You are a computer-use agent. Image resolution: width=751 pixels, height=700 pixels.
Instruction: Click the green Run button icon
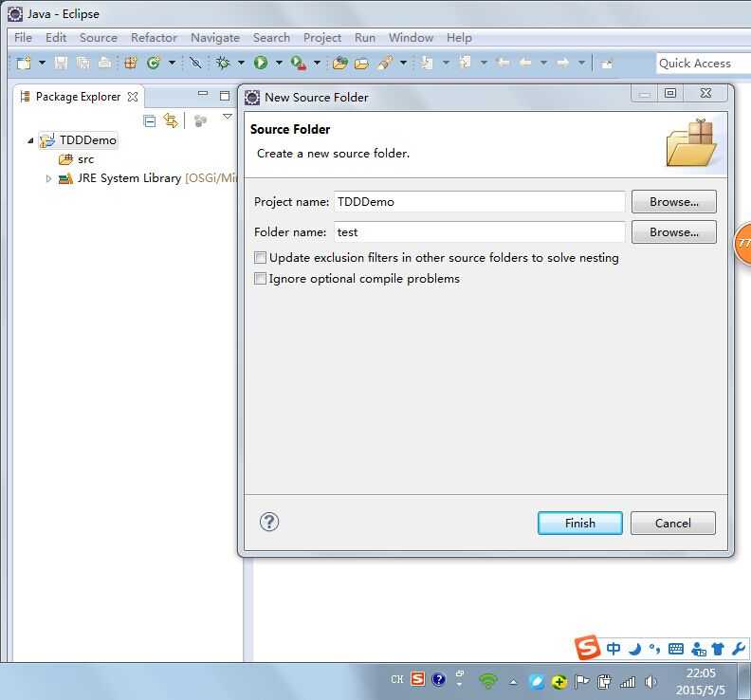pos(261,63)
